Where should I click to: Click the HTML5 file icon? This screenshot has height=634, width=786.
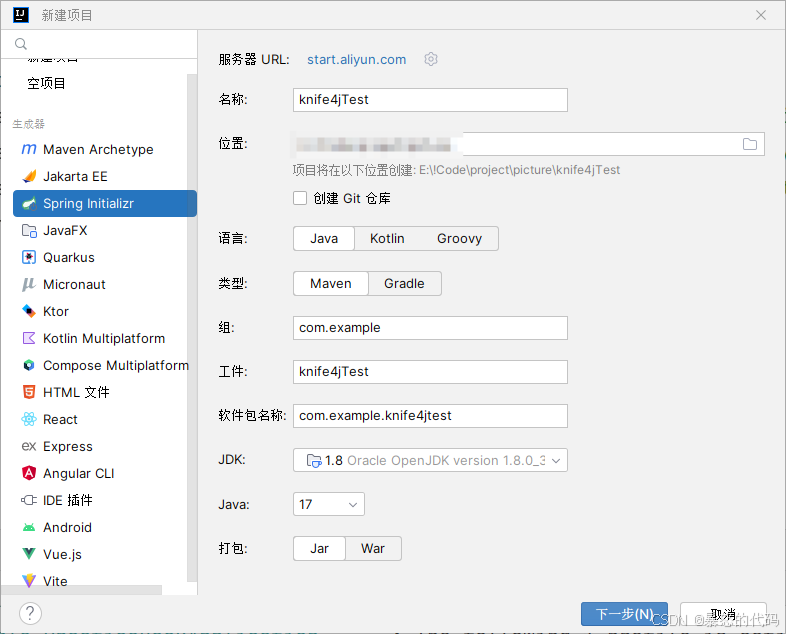29,392
